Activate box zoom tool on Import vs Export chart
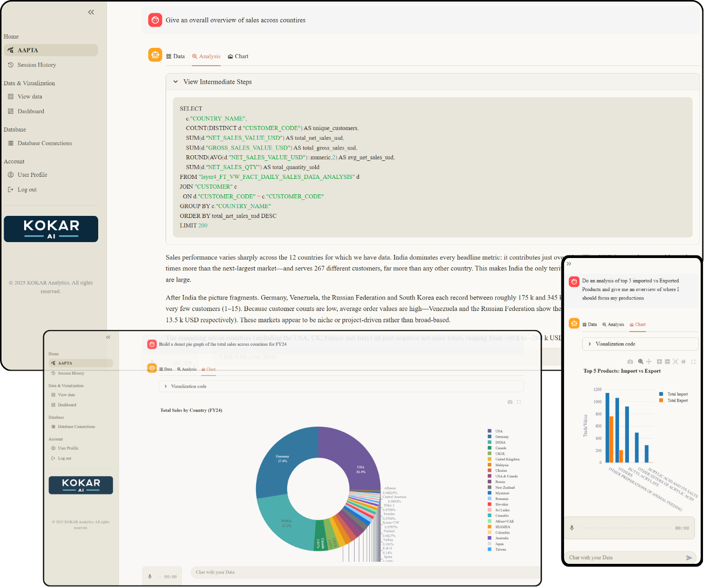Viewport: 705px width, 588px height. pos(641,361)
